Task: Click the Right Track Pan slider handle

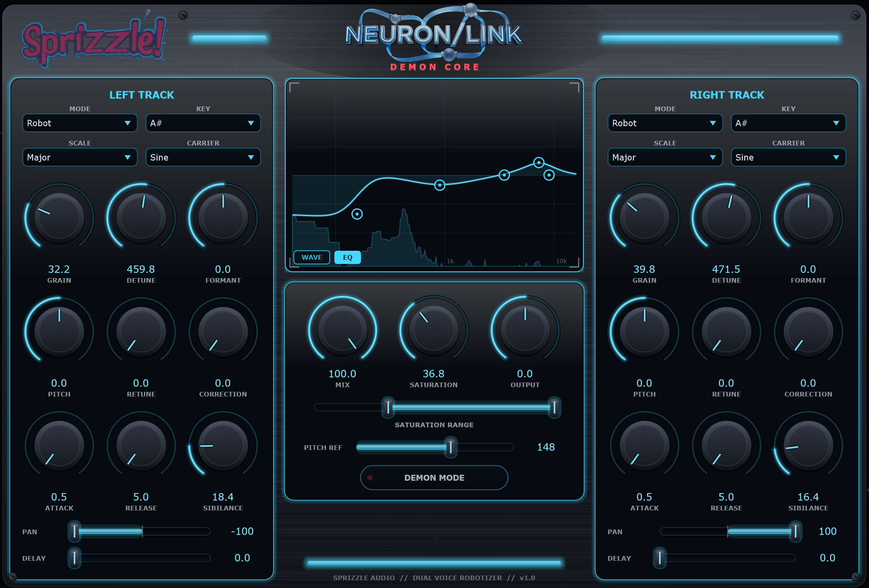Action: click(x=796, y=531)
